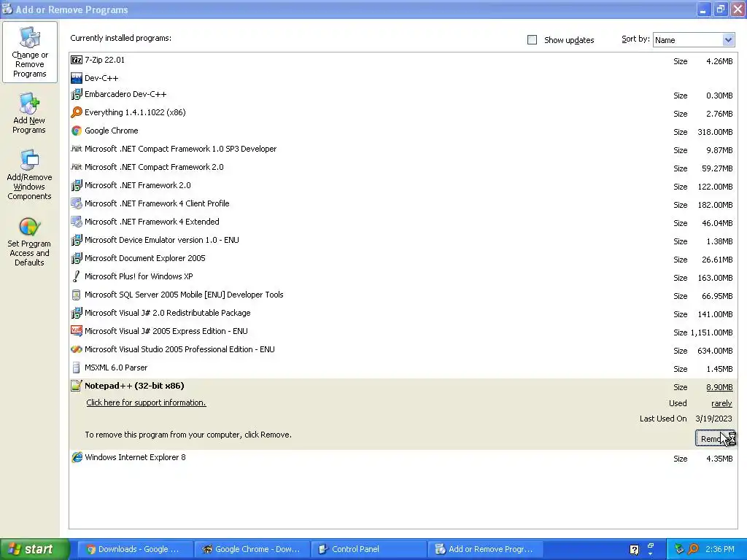Select the 7-Zip 22.01 entry name
747x560 pixels.
[104, 60]
